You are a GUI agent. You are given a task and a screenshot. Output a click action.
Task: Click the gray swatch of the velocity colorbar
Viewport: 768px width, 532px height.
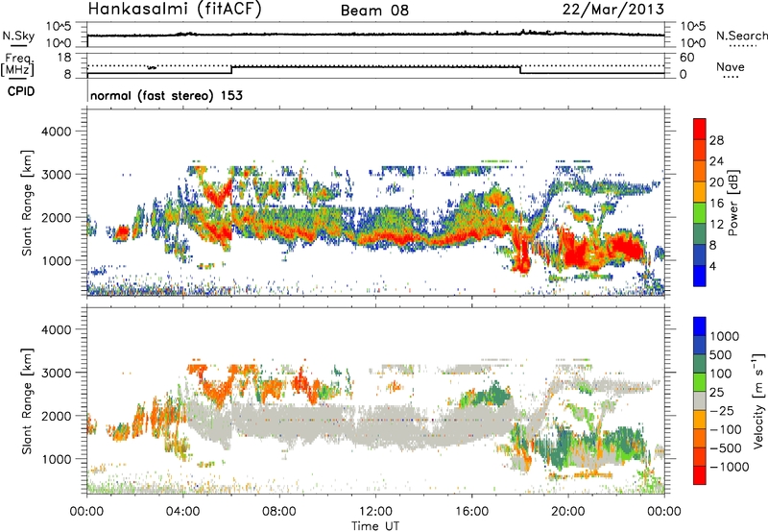click(700, 400)
